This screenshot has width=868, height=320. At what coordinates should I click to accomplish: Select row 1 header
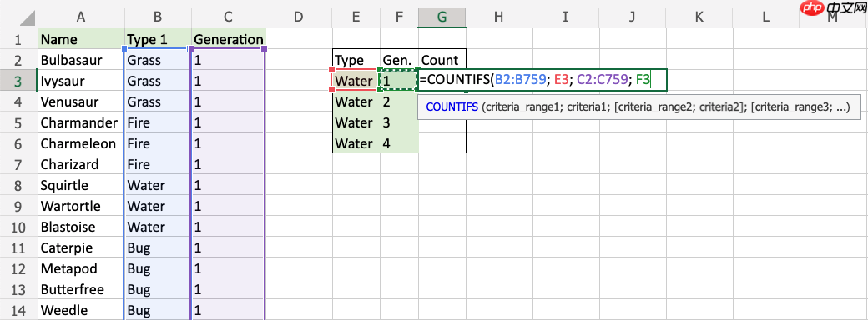(x=18, y=39)
